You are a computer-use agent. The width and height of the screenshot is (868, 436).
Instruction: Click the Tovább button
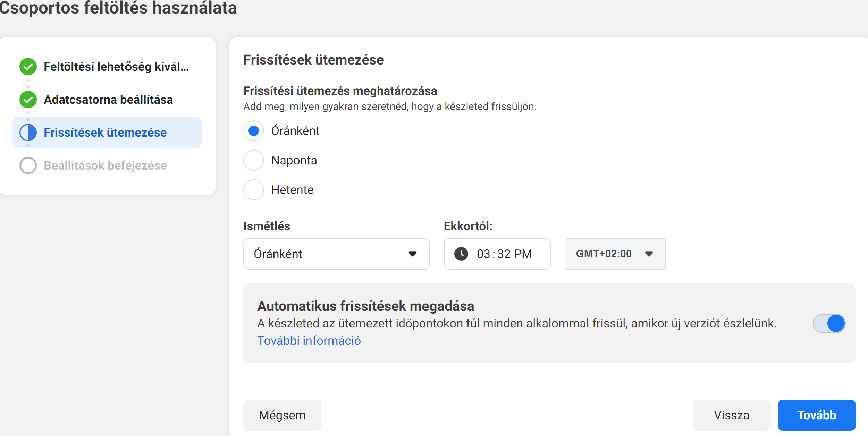pyautogui.click(x=816, y=415)
